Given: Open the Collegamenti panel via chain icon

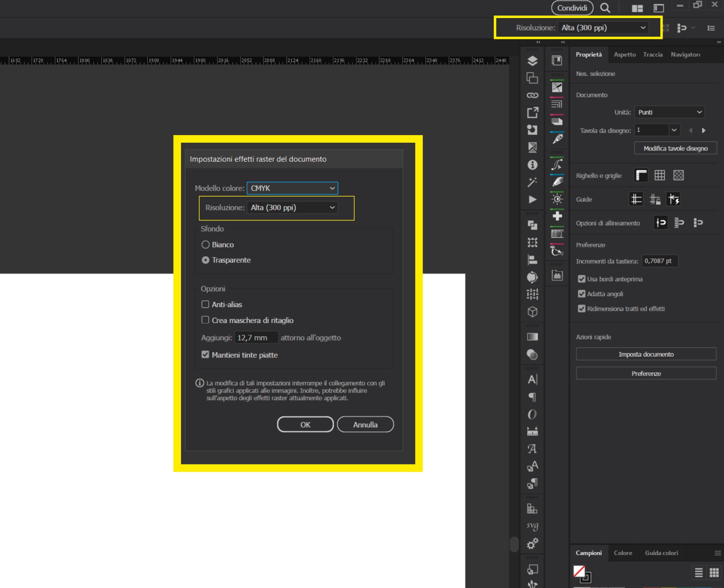Looking at the screenshot, I should pyautogui.click(x=532, y=95).
